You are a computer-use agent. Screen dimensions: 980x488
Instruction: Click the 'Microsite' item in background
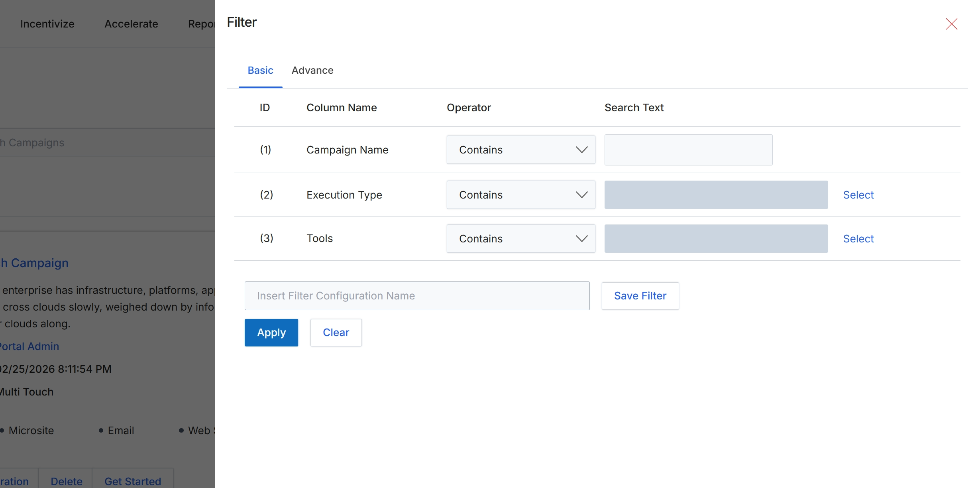click(31, 431)
